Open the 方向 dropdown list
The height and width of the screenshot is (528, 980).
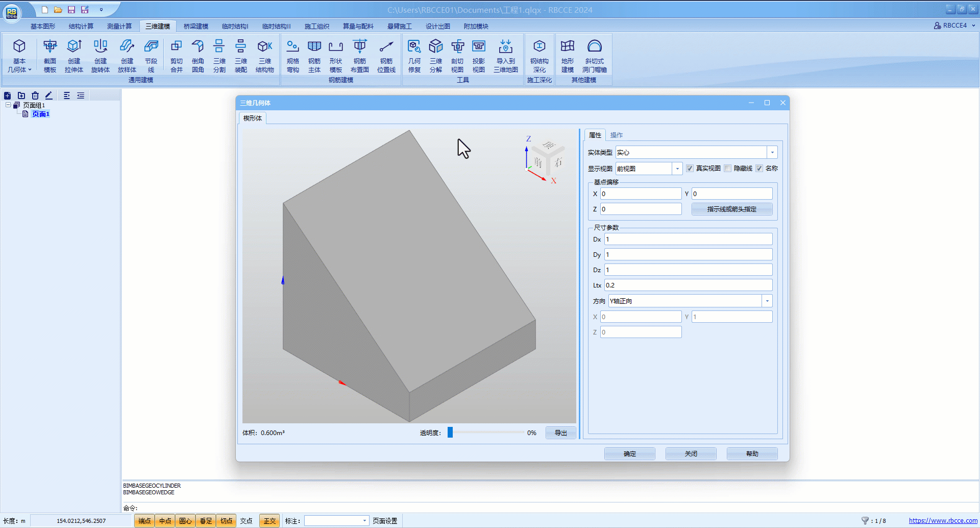click(x=767, y=301)
